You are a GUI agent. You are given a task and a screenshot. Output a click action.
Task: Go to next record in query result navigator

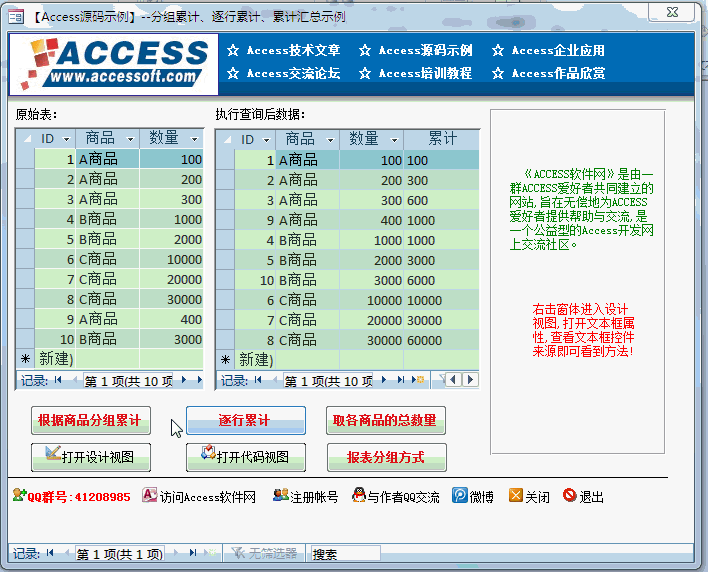pos(384,380)
